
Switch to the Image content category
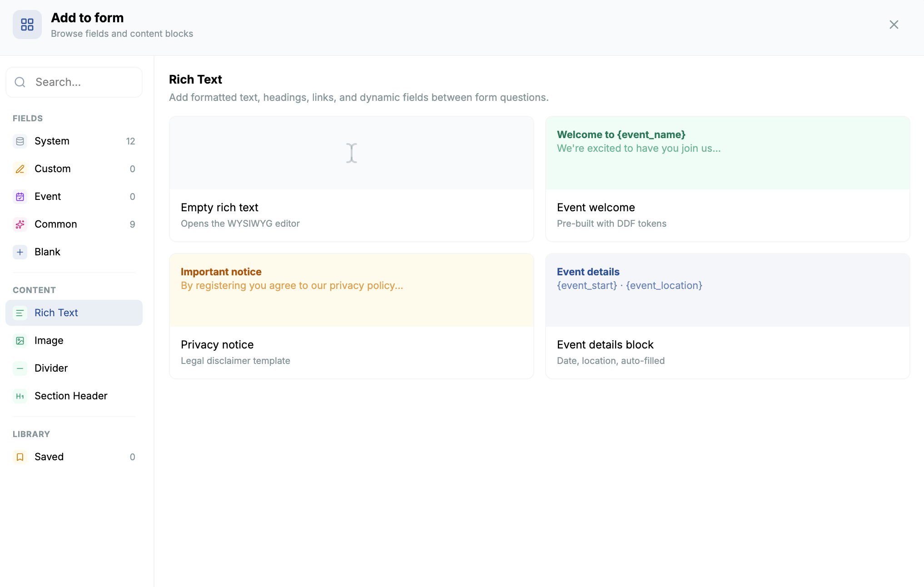point(74,341)
